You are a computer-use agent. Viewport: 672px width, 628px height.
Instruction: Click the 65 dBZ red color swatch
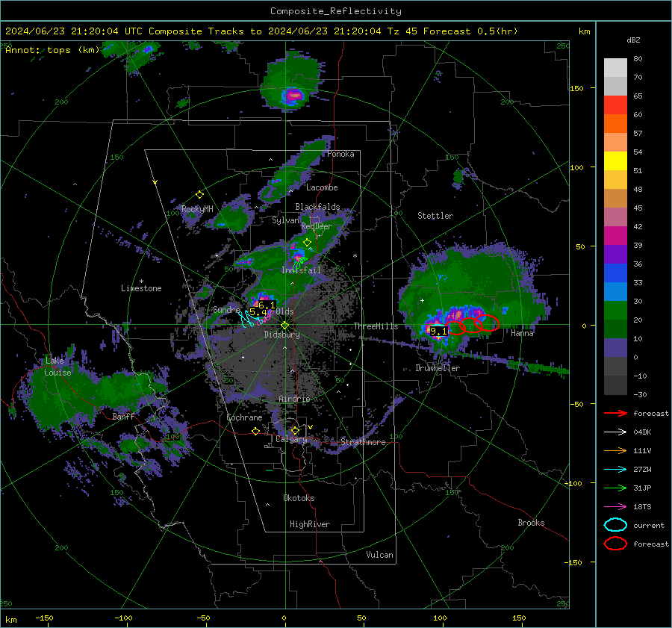[615, 105]
